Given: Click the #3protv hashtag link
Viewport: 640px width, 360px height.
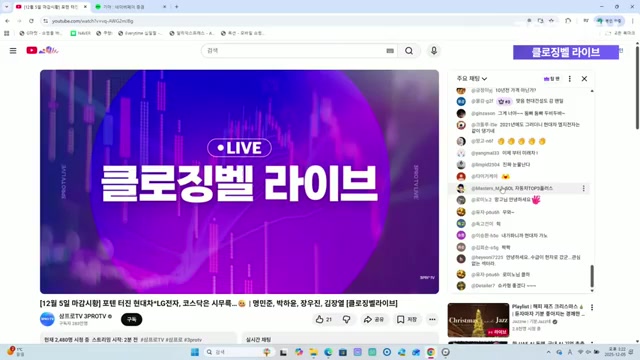Looking at the screenshot, I should pyautogui.click(x=193, y=340).
